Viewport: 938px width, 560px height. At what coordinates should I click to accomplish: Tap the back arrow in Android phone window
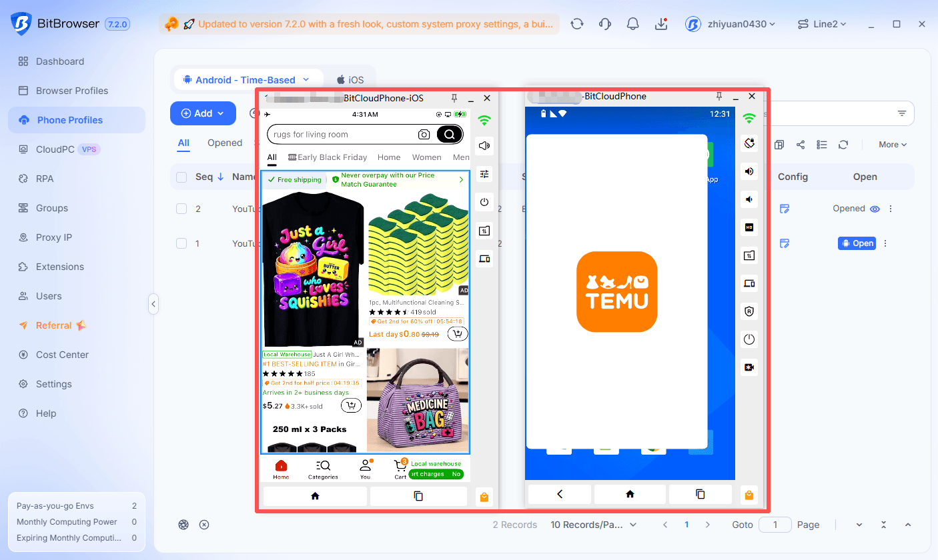560,494
